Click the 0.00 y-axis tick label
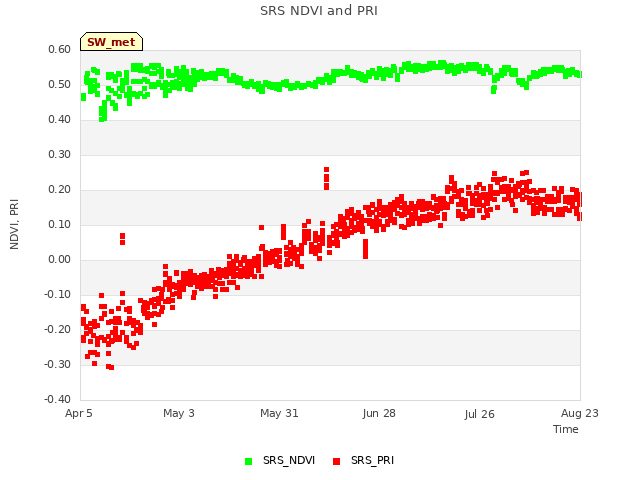 click(x=59, y=260)
